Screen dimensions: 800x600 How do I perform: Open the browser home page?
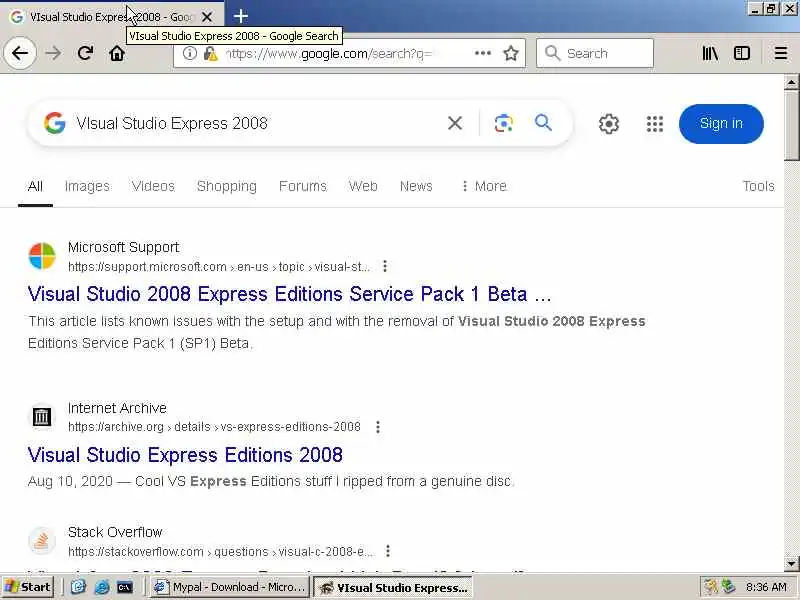point(117,53)
